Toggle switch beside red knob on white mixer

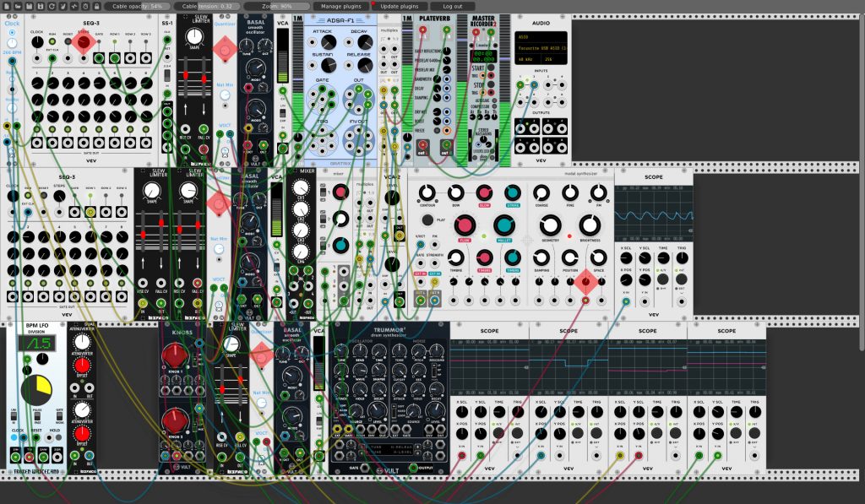point(324,192)
